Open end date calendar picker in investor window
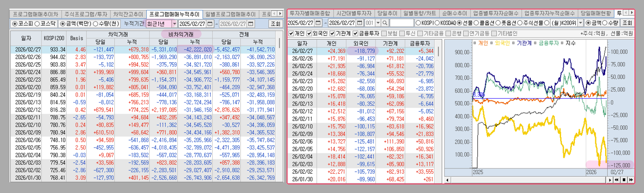Viewport: 644px width, 193px height. [360, 22]
